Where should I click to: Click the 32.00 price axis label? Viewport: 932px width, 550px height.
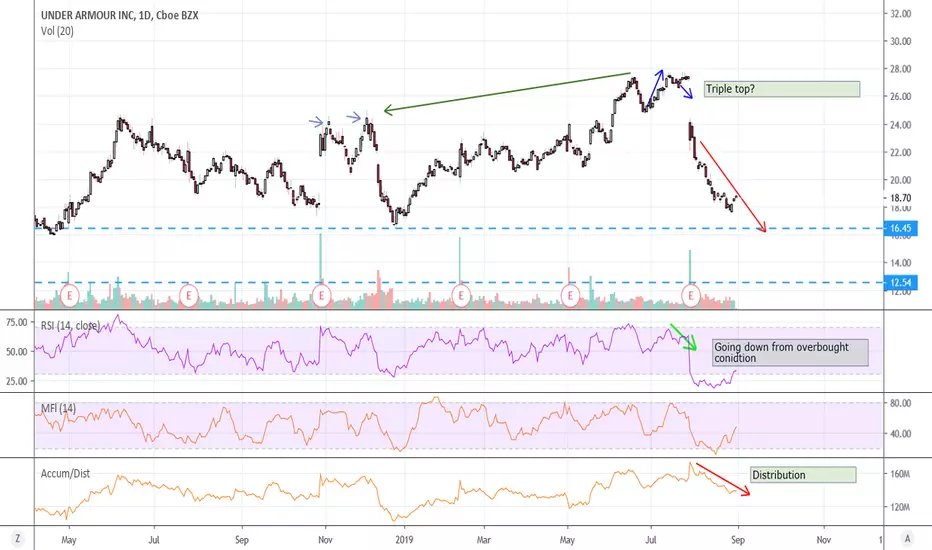click(x=900, y=14)
